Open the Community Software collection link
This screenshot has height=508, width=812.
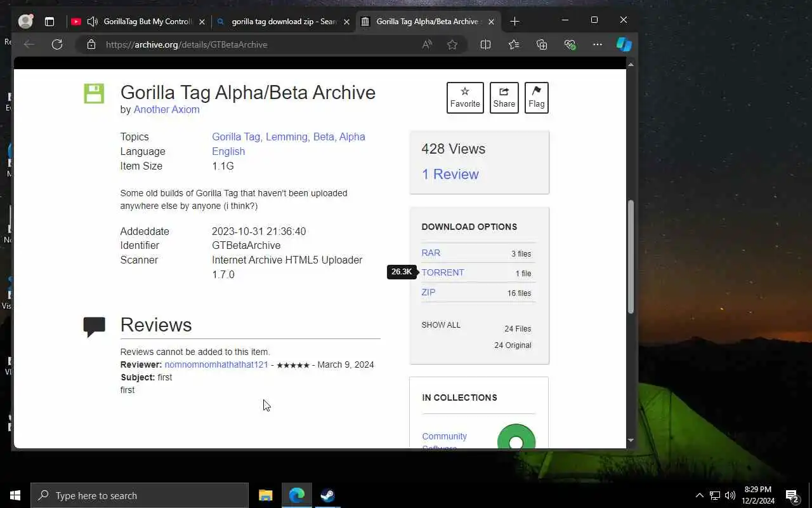click(x=444, y=441)
